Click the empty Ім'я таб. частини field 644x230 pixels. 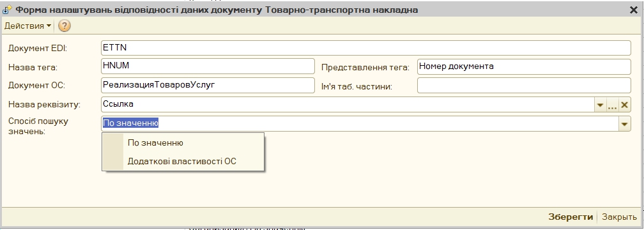(524, 86)
